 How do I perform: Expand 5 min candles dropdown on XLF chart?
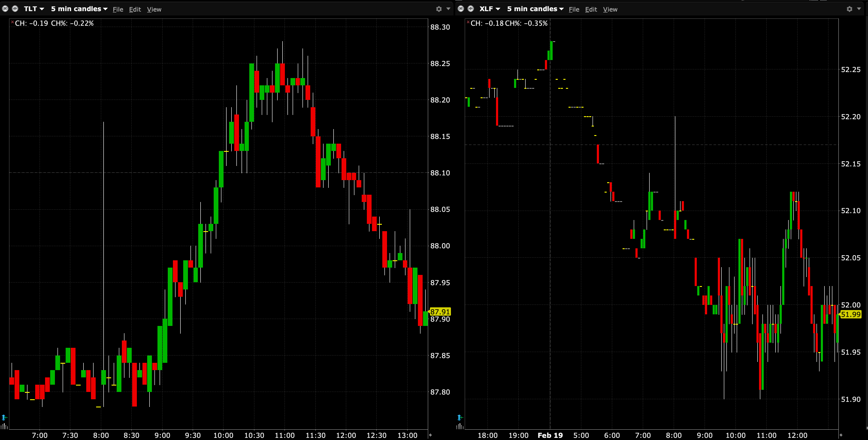point(535,9)
